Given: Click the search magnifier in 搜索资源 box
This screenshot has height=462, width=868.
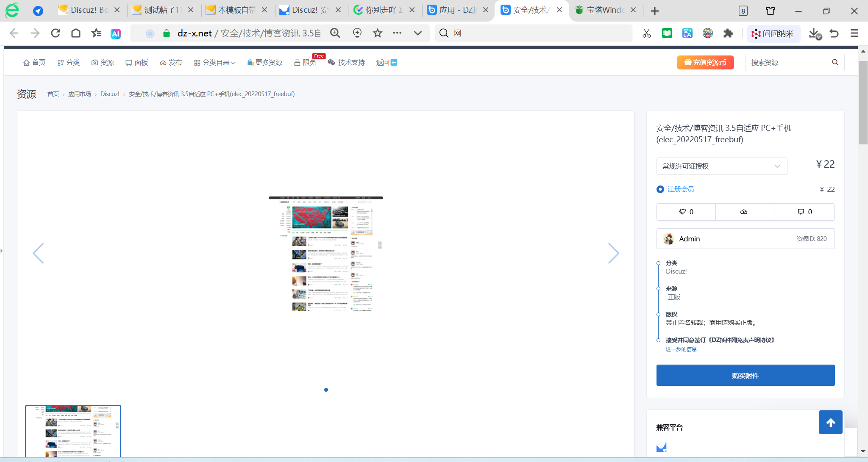Looking at the screenshot, I should point(835,62).
